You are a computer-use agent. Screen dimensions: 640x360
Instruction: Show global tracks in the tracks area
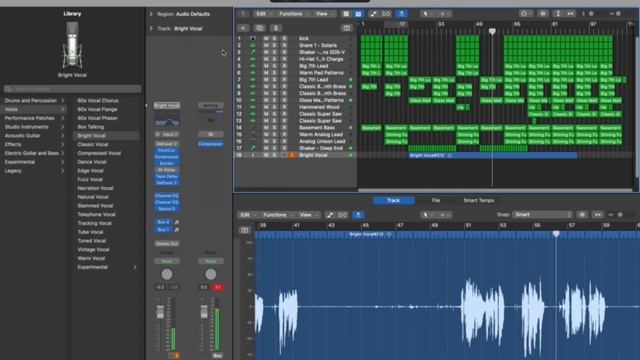tap(347, 28)
